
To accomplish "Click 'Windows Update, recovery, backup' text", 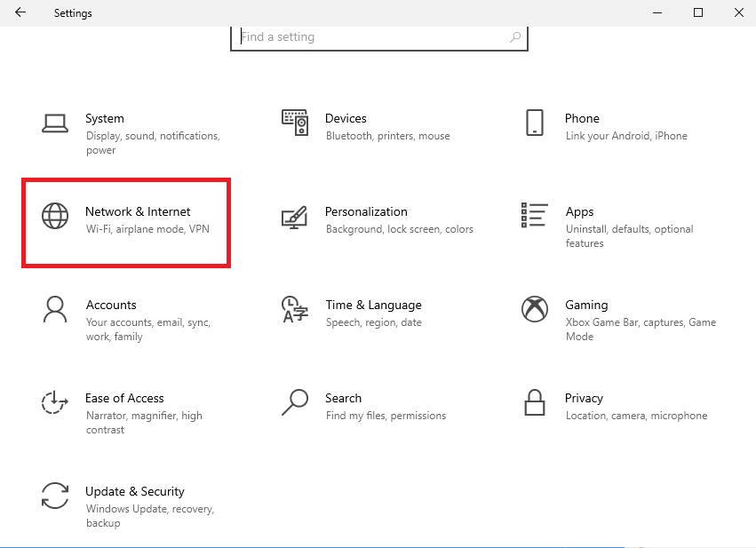I will 150,516.
